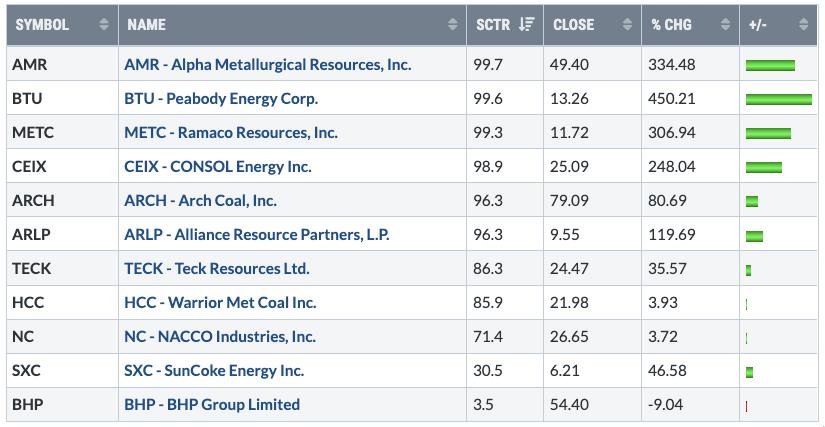The image size is (825, 427).
Task: Open SXC - SunCoke Energy Inc. link
Action: click(x=214, y=371)
